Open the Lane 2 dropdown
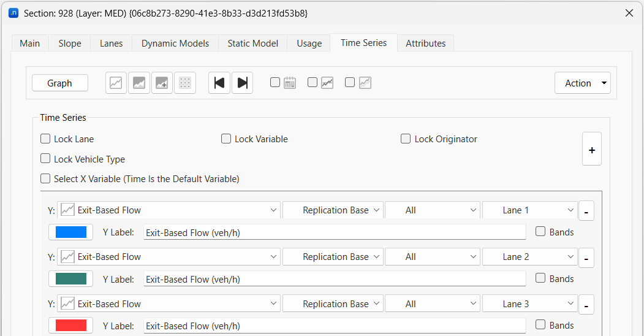Image resolution: width=644 pixels, height=336 pixels. (x=530, y=257)
